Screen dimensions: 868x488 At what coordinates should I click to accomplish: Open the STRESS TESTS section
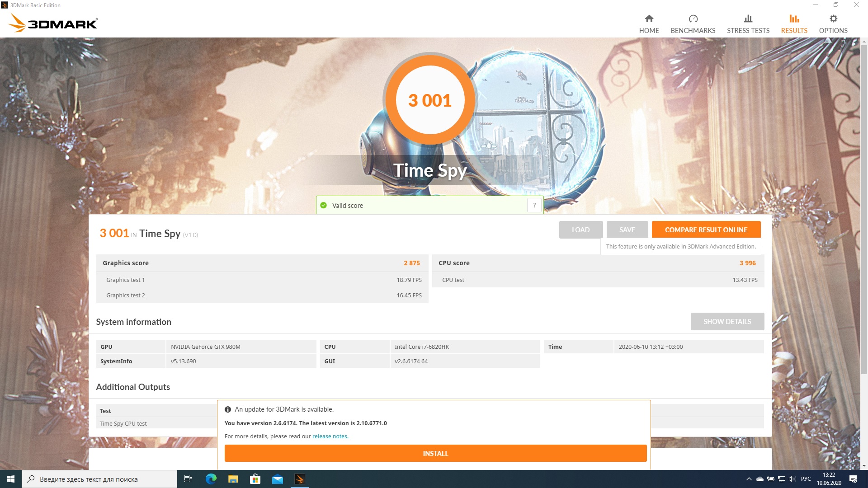click(x=748, y=24)
